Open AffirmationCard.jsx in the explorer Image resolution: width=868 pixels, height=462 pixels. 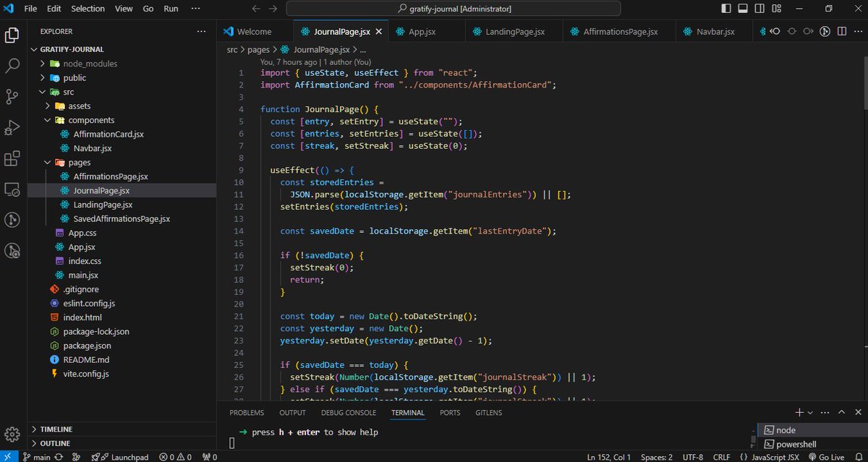pos(122,134)
